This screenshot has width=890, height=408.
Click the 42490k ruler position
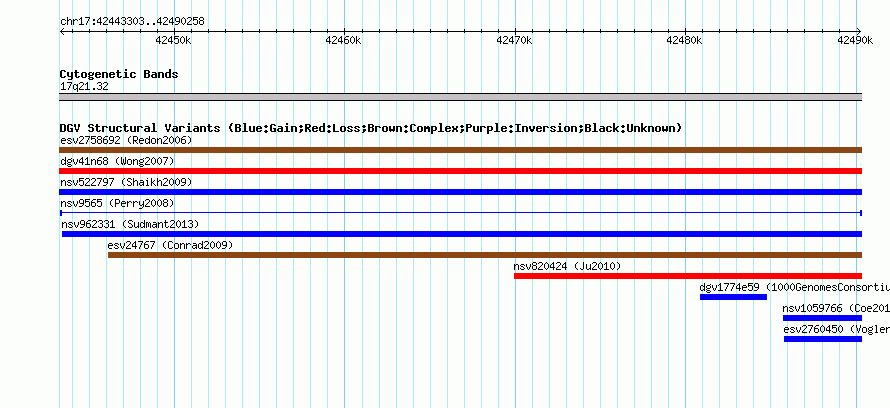click(x=855, y=40)
